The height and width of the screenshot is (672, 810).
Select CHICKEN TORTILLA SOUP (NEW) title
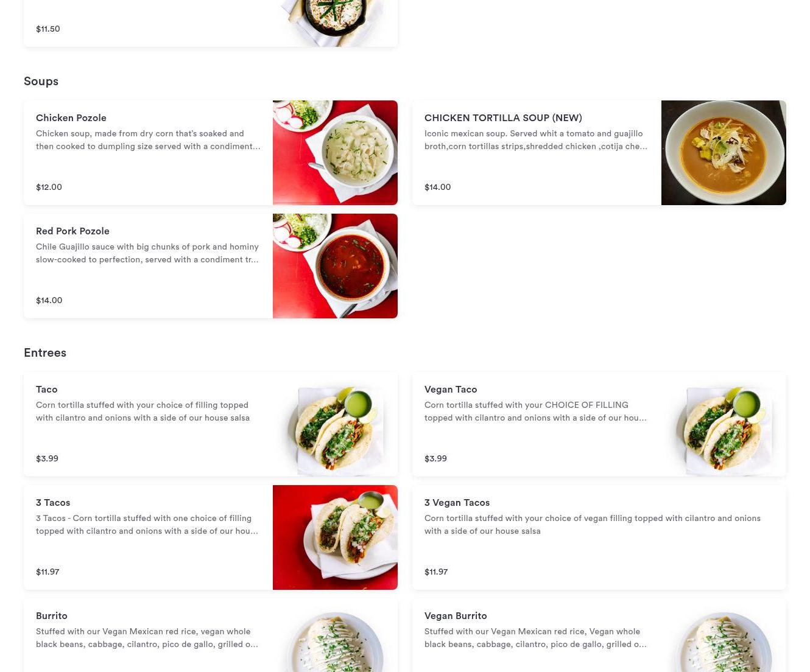[x=503, y=117]
